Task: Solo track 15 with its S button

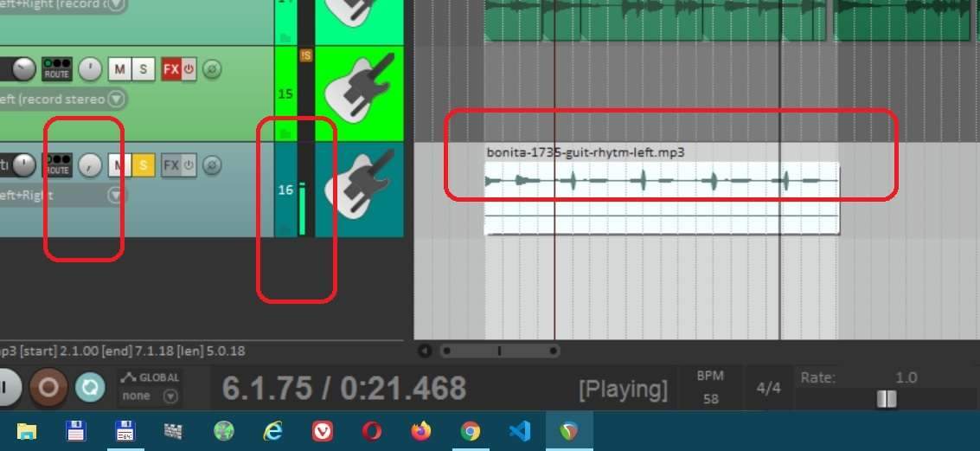Action: 143,69
